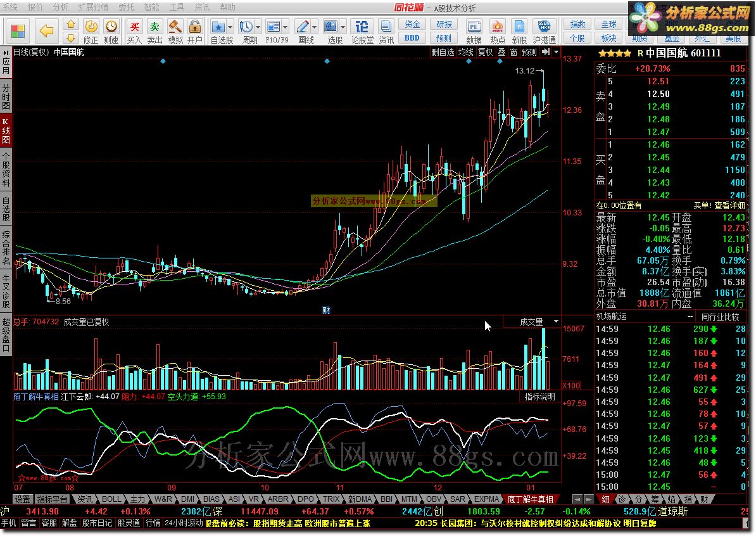
Task: Click the skip-to-end arrow in chart header
Action: point(546,51)
